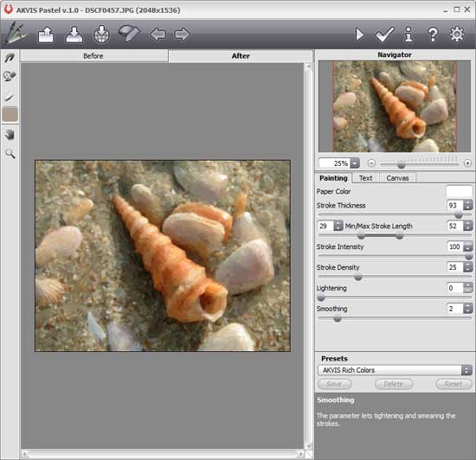Save the image with the download-arrow icon
This screenshot has height=460, width=476.
pos(74,35)
